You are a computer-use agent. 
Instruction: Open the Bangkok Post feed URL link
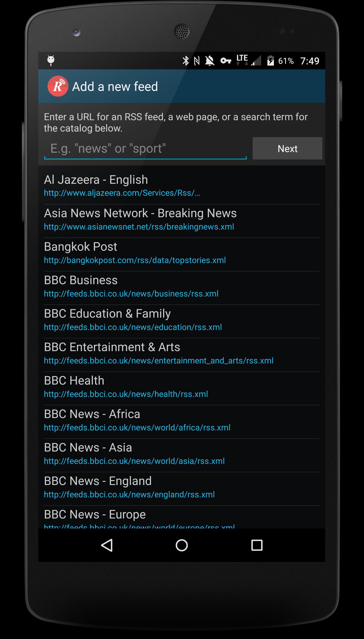tap(135, 260)
